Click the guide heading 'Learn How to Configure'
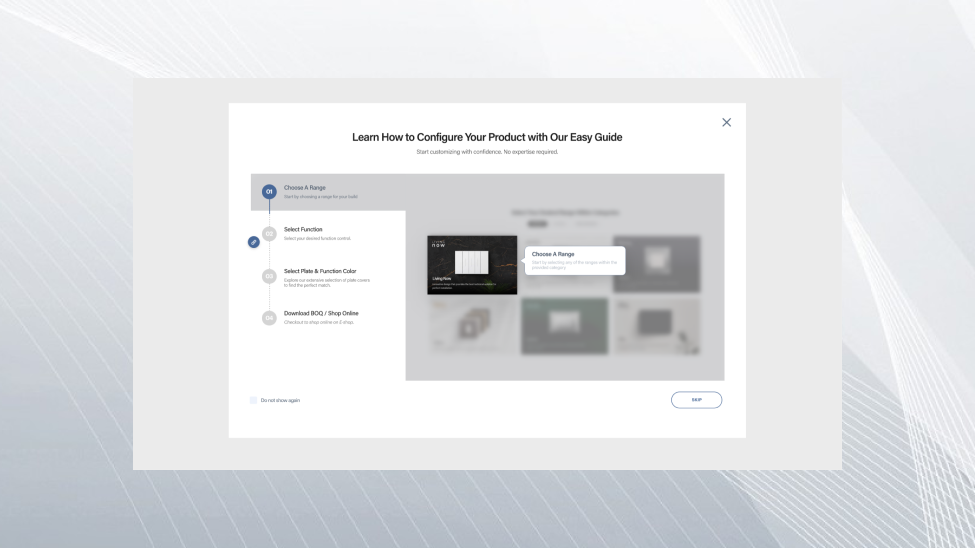This screenshot has height=548, width=975. click(x=487, y=137)
